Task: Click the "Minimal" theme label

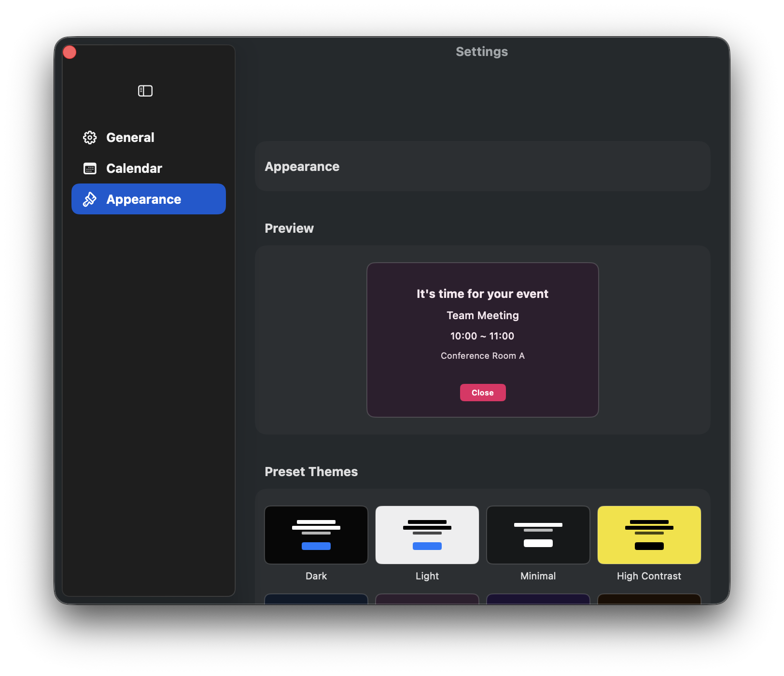Action: point(538,576)
